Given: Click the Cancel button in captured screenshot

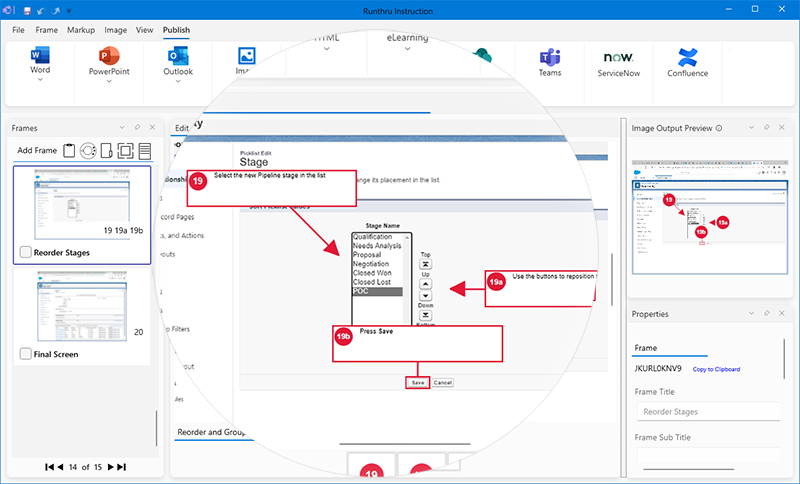Looking at the screenshot, I should point(443,383).
